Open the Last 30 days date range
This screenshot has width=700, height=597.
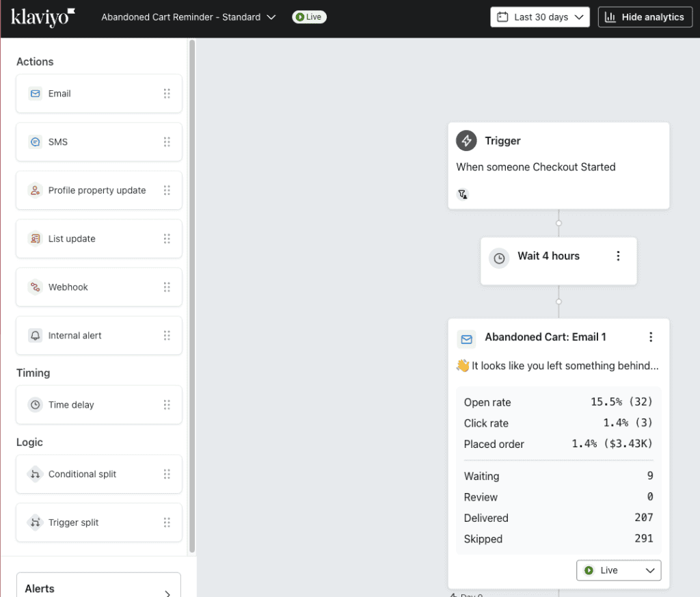coord(540,17)
